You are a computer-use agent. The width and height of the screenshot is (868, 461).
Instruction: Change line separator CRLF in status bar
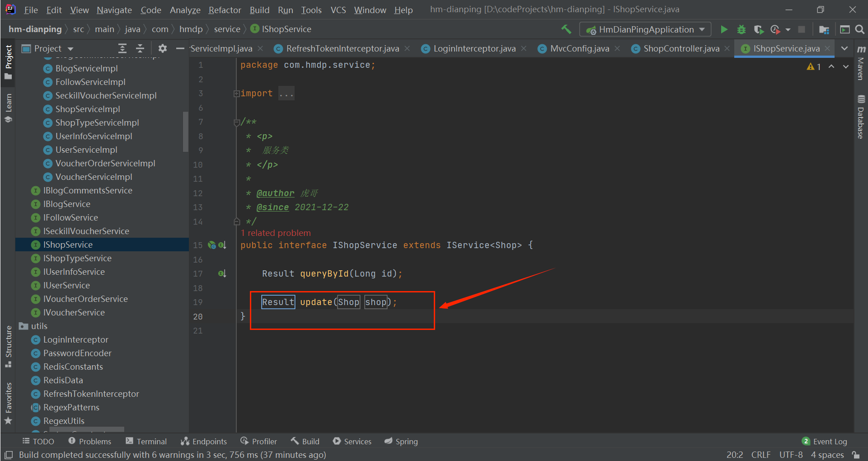coord(761,455)
